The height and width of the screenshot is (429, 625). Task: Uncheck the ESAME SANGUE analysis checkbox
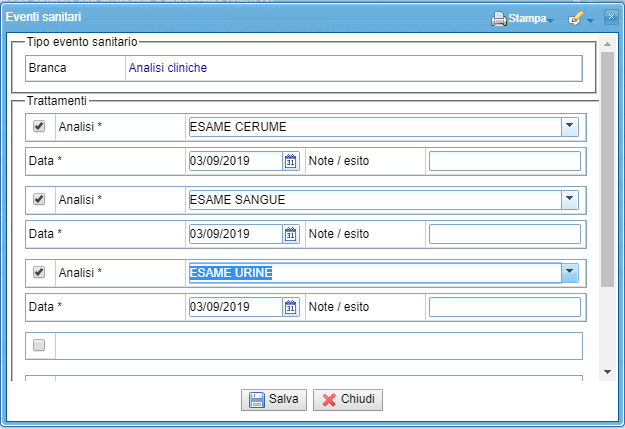pyautogui.click(x=39, y=199)
